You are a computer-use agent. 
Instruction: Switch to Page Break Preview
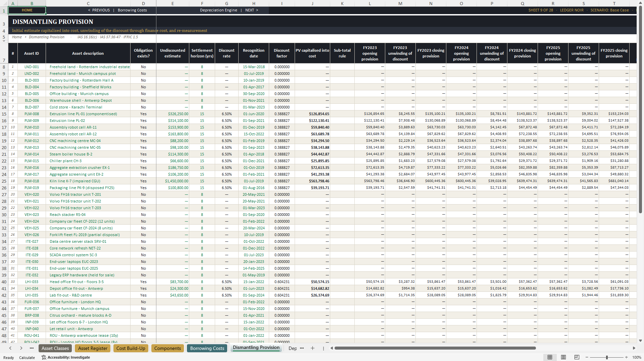click(x=577, y=357)
